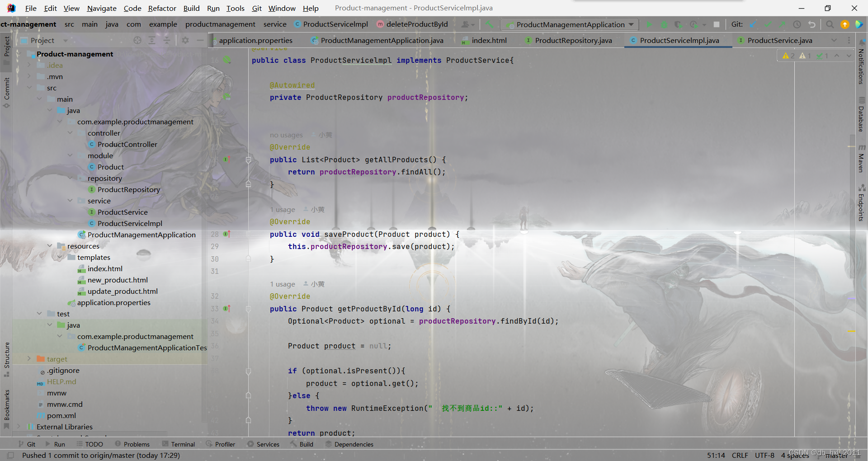Click gutter implements icon beside saveProduct

(227, 234)
